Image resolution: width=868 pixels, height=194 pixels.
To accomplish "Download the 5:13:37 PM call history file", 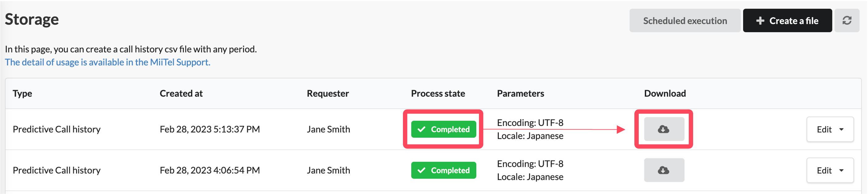I will (x=664, y=129).
